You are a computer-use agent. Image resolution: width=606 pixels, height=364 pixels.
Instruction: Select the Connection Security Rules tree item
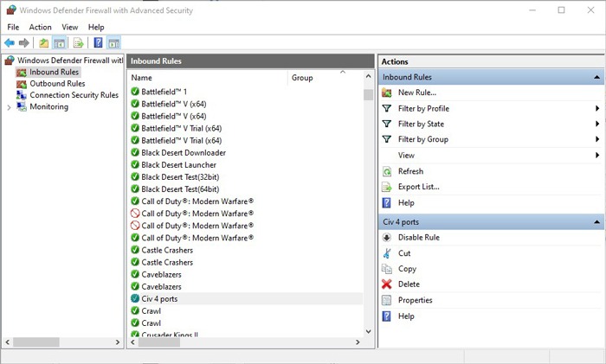click(x=74, y=95)
